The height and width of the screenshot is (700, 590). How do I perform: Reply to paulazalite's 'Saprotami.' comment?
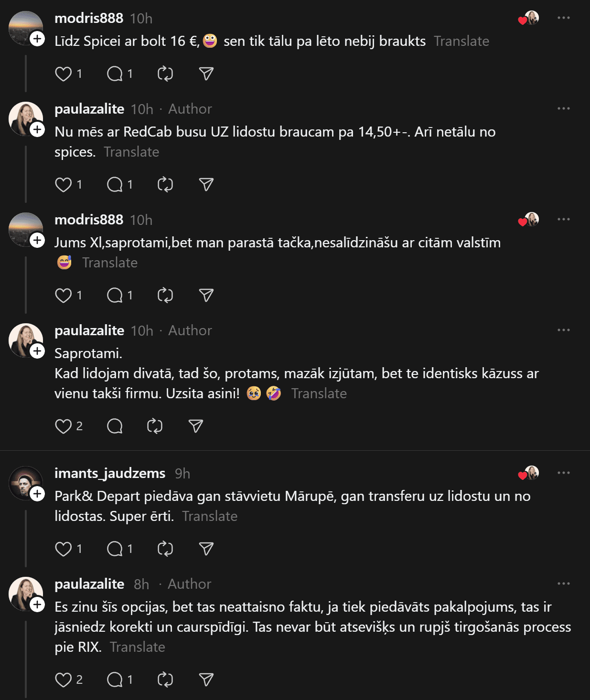pyautogui.click(x=115, y=426)
